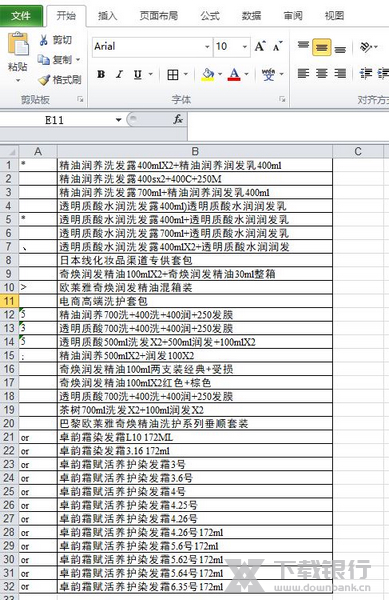Switch to the 数据 (Data) tab

pos(251,16)
